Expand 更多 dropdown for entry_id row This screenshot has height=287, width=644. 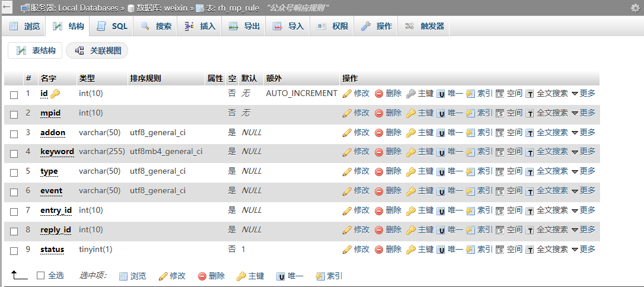pos(584,211)
